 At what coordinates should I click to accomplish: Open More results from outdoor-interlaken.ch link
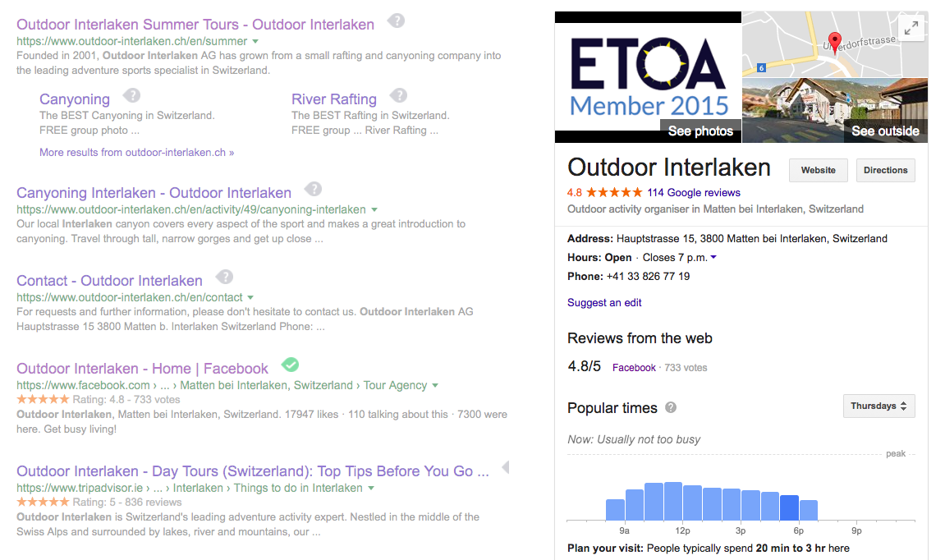pyautogui.click(x=136, y=152)
